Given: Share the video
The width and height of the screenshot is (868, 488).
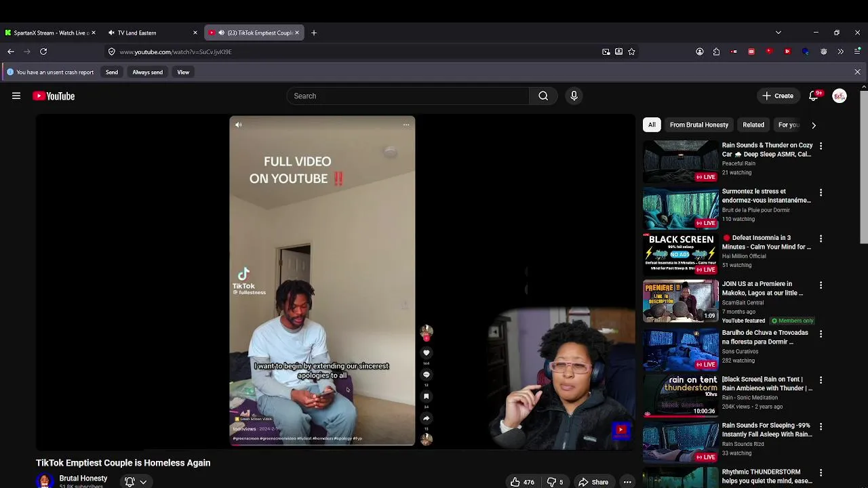Looking at the screenshot, I should [593, 482].
